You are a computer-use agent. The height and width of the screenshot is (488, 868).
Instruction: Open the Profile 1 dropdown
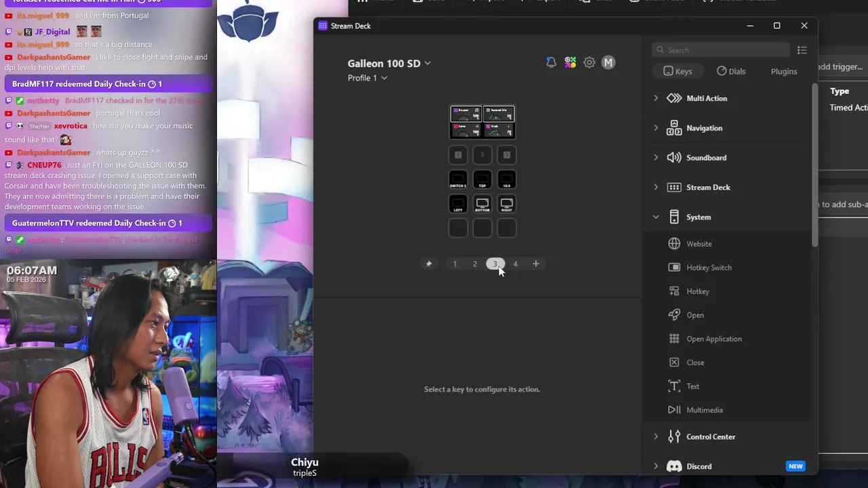click(368, 78)
